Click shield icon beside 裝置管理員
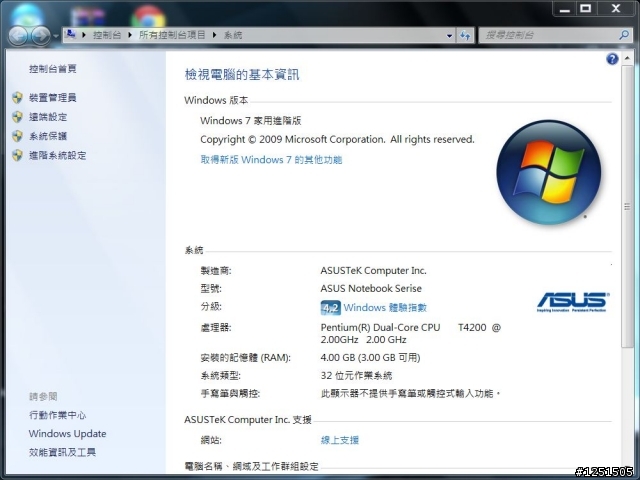This screenshot has width=640, height=480. coord(17,98)
